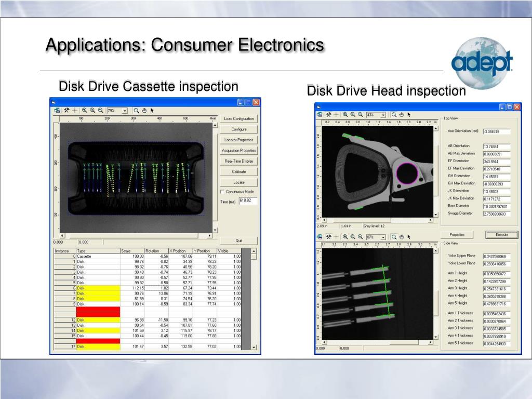Zoom out using Top View toolbar

(x=361, y=115)
